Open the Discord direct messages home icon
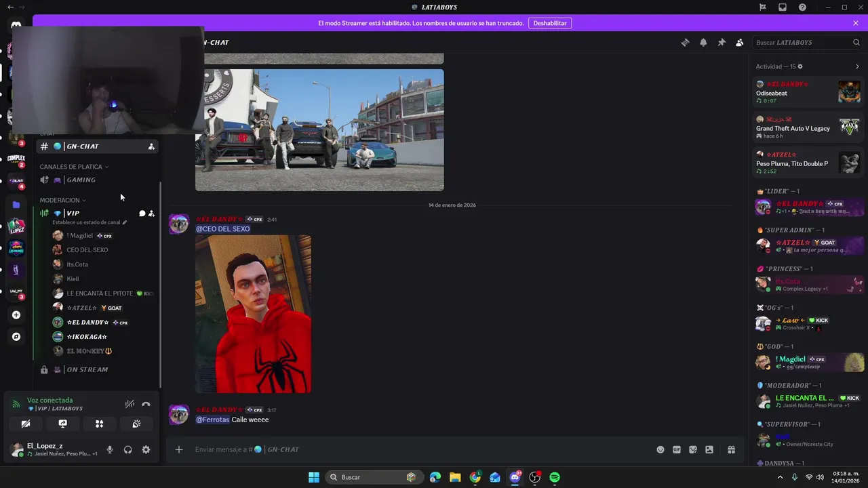The height and width of the screenshot is (488, 868). [x=16, y=25]
